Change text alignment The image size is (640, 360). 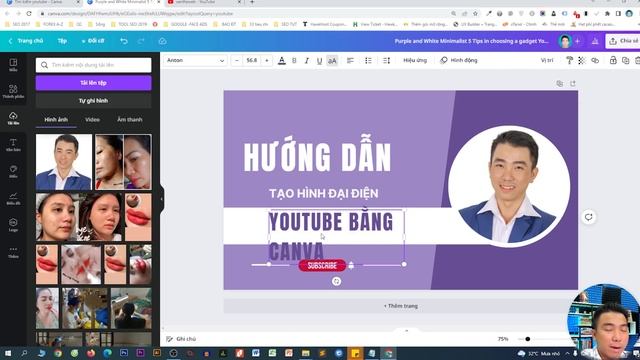click(350, 60)
